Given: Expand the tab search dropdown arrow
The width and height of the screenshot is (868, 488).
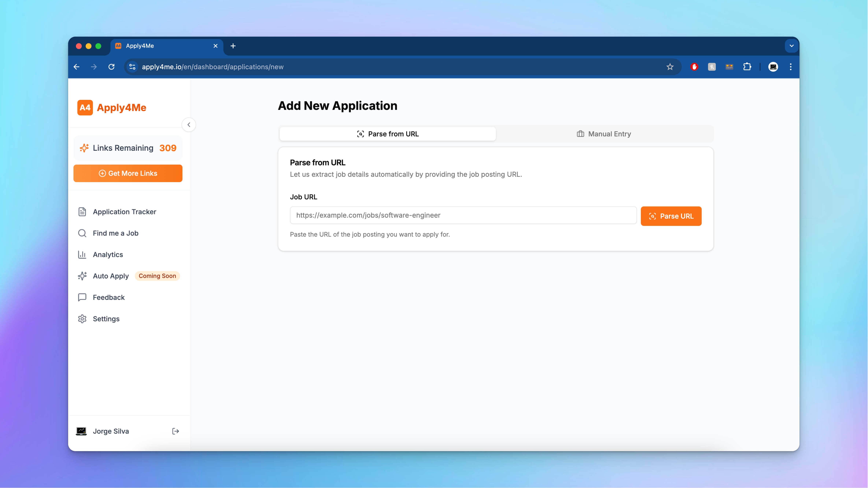Looking at the screenshot, I should [x=791, y=46].
